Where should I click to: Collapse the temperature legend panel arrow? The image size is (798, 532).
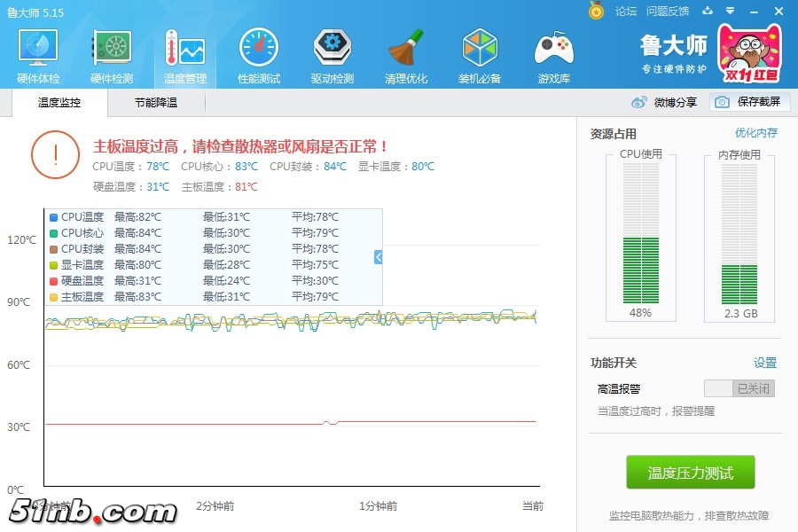click(379, 256)
